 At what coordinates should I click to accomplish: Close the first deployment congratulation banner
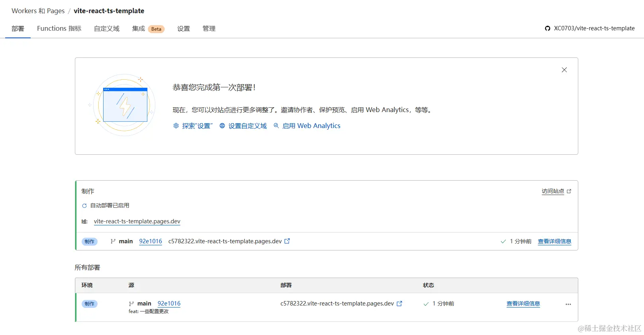coord(564,70)
